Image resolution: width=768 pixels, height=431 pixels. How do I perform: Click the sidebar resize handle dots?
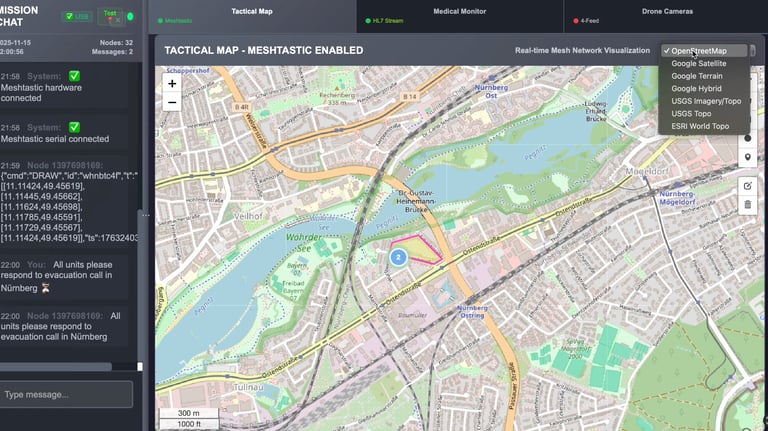pos(145,215)
